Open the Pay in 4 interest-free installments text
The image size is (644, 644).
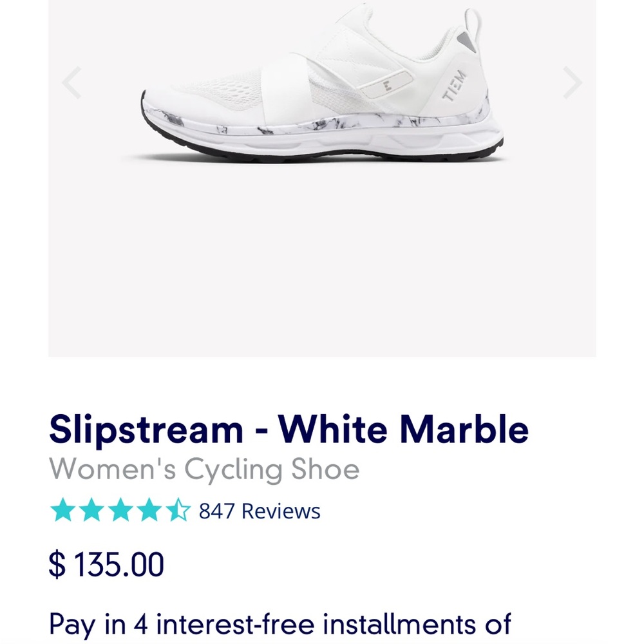pyautogui.click(x=280, y=624)
